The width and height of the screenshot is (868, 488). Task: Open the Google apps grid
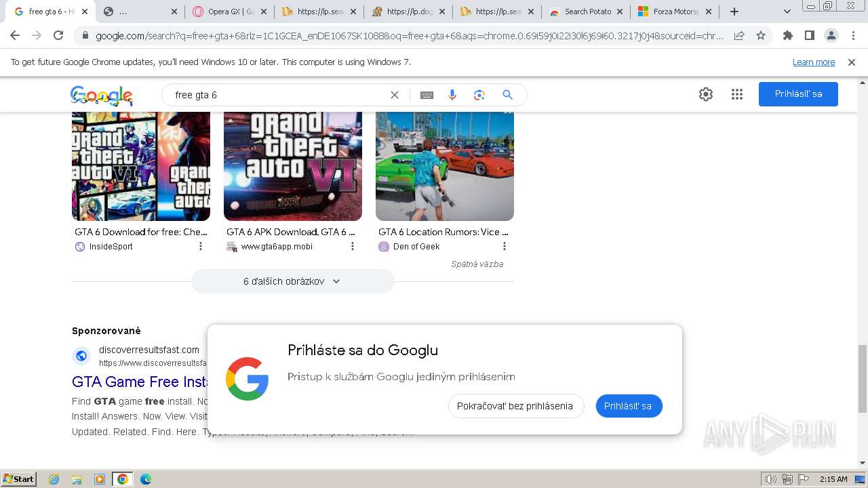click(x=737, y=94)
